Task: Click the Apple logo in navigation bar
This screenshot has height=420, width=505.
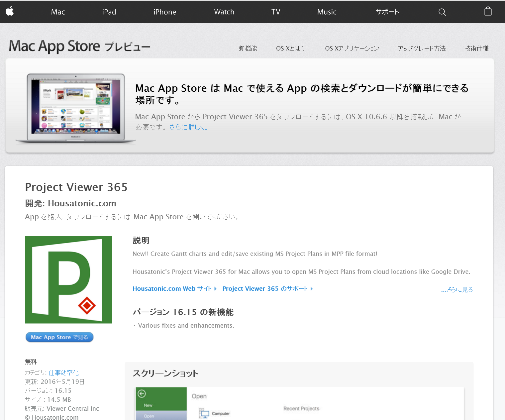Action: [10, 12]
